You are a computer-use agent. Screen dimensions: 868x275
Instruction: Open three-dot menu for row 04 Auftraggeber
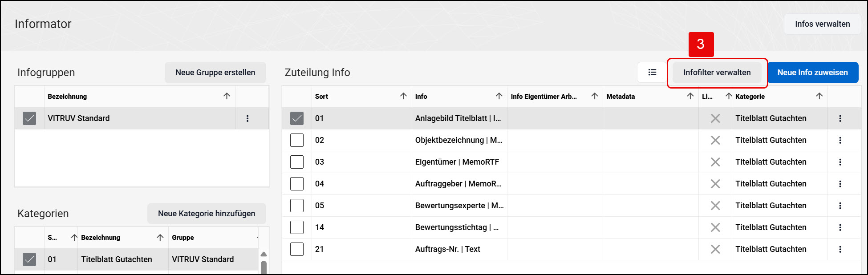840,184
